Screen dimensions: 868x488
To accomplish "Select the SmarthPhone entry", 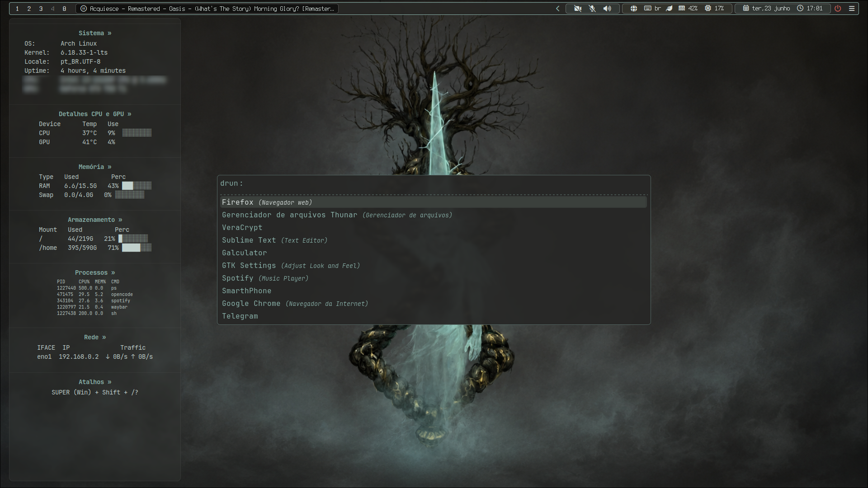I will point(433,291).
